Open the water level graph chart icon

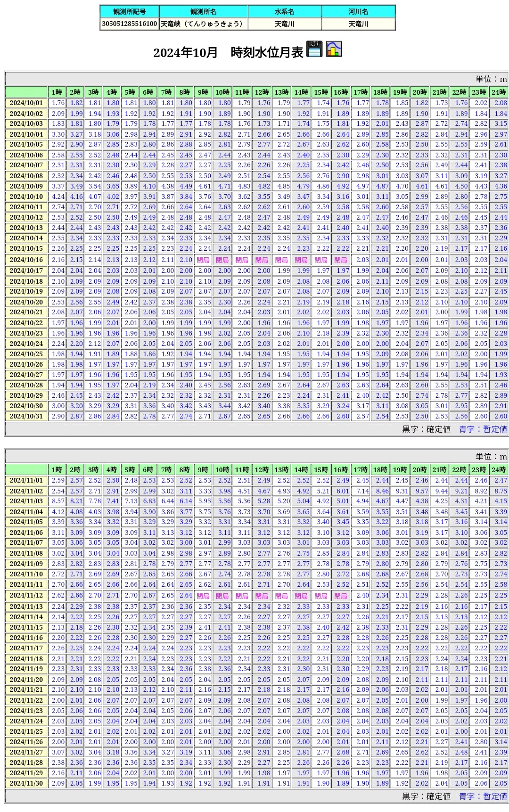(334, 49)
